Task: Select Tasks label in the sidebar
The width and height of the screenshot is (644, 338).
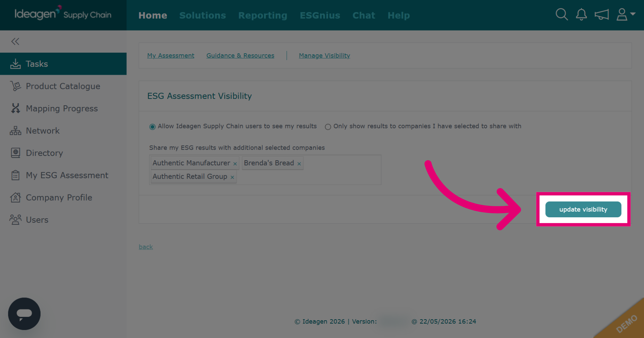Action: click(37, 64)
